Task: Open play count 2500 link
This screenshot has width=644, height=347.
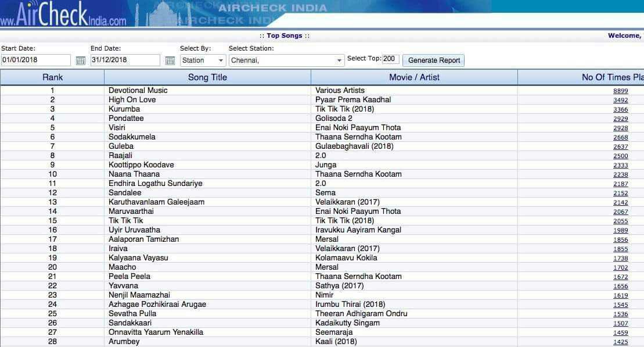Action: (621, 156)
